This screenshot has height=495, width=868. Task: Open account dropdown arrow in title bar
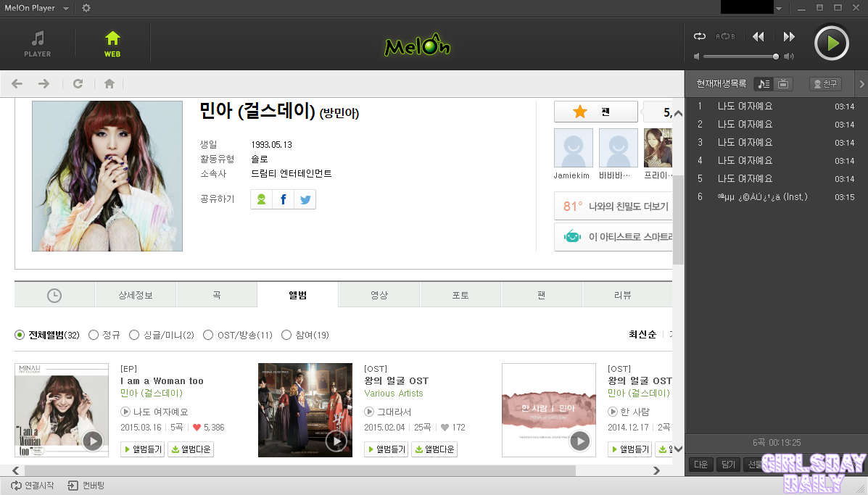(779, 8)
